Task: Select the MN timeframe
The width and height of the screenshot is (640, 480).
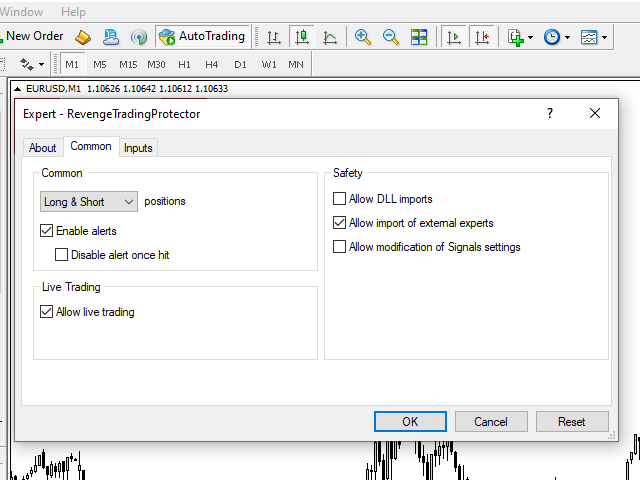Action: tap(296, 64)
